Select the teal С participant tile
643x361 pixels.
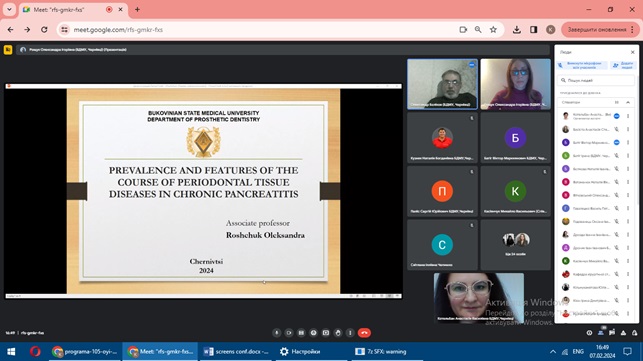pos(442,245)
